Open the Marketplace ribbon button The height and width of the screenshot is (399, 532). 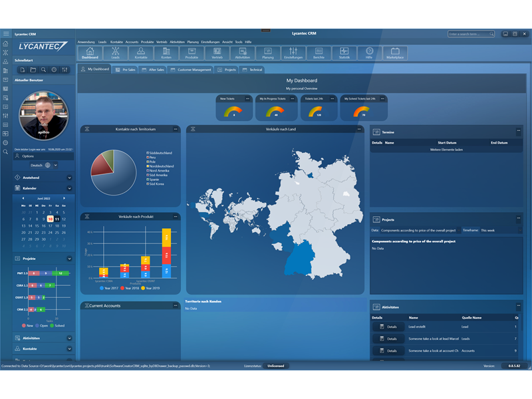395,53
